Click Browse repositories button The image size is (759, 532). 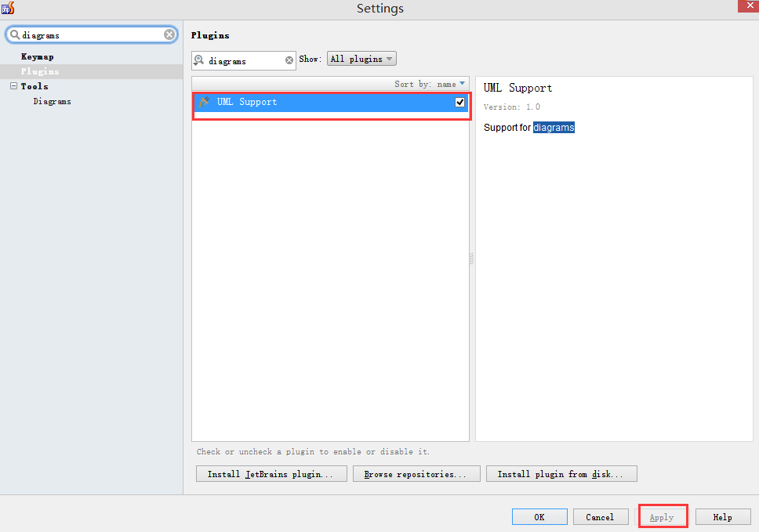[x=416, y=474]
